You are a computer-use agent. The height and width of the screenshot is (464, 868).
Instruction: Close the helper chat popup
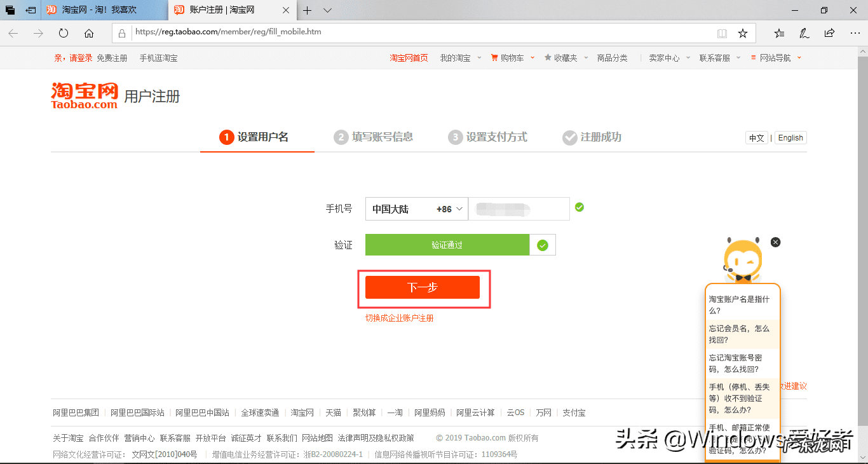point(775,242)
